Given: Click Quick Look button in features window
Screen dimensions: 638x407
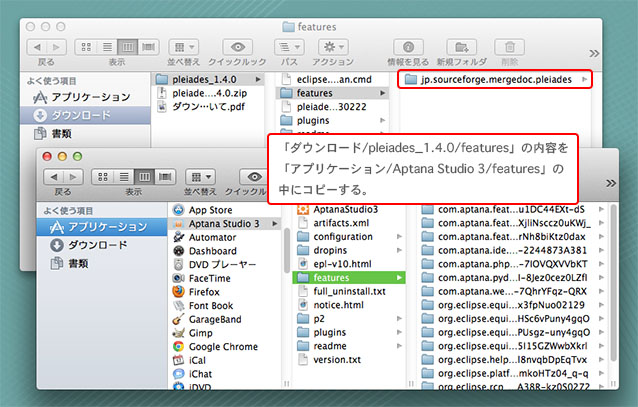Looking at the screenshot, I should [x=238, y=47].
